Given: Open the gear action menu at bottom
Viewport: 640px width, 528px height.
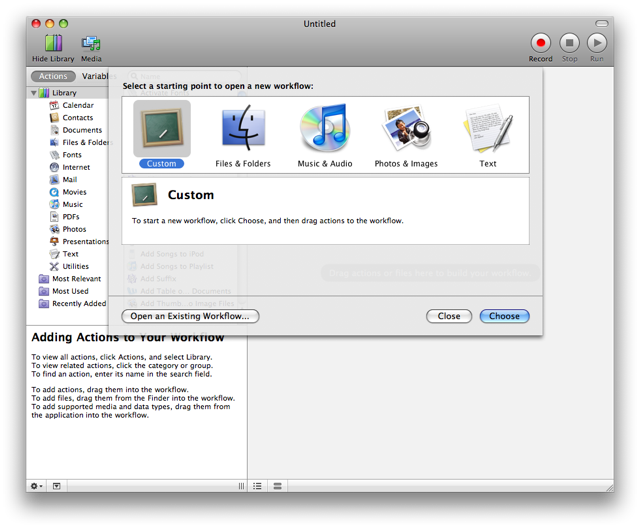Looking at the screenshot, I should [36, 486].
